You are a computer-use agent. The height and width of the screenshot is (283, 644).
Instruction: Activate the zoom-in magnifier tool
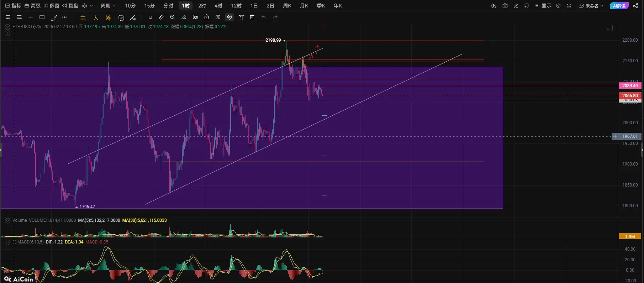(173, 17)
